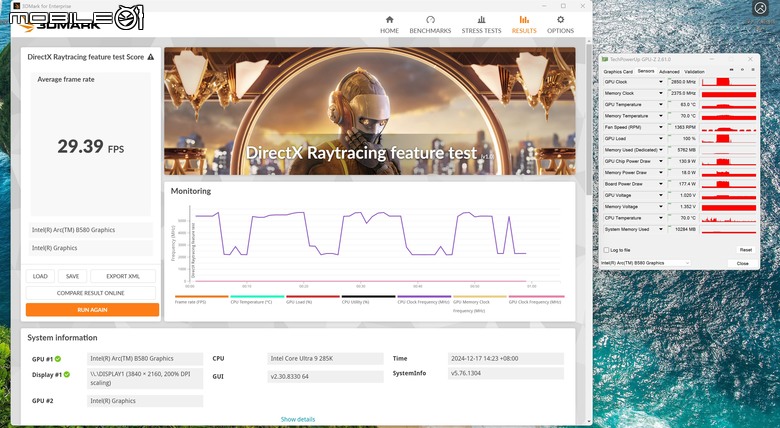Viewport: 780px width, 428px height.
Task: Open the GPU Temperature sensor dropdown
Action: pos(661,105)
